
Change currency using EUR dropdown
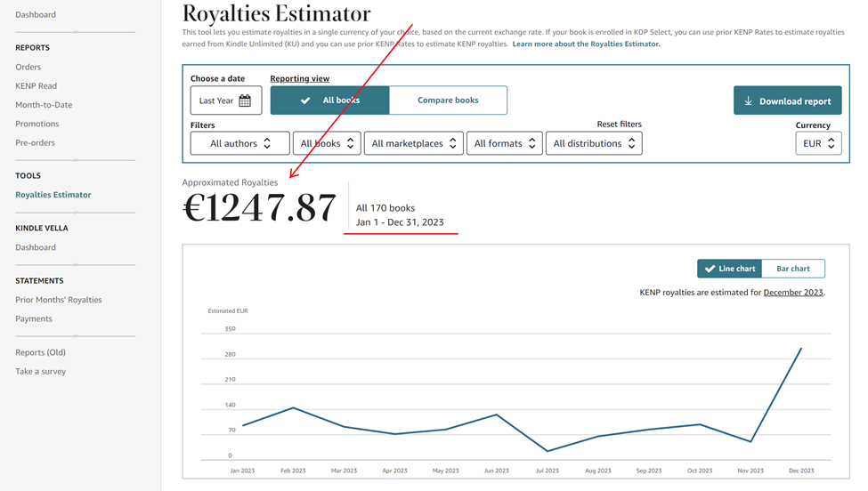[x=818, y=143]
